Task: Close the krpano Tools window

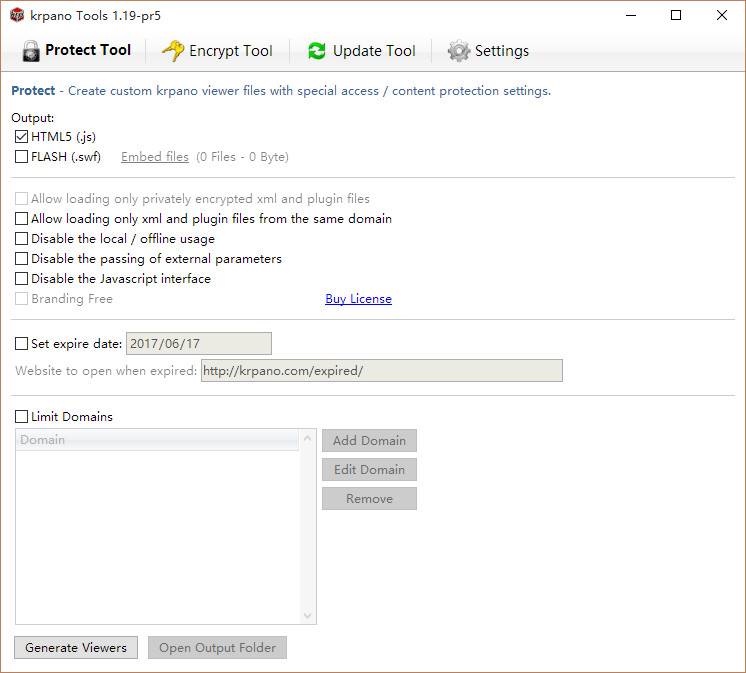Action: (721, 15)
